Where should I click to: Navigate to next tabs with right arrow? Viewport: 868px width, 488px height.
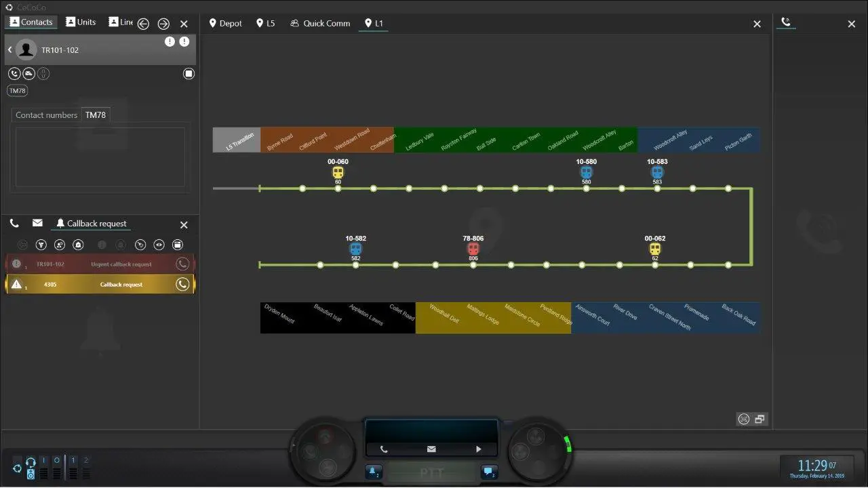[x=163, y=24]
